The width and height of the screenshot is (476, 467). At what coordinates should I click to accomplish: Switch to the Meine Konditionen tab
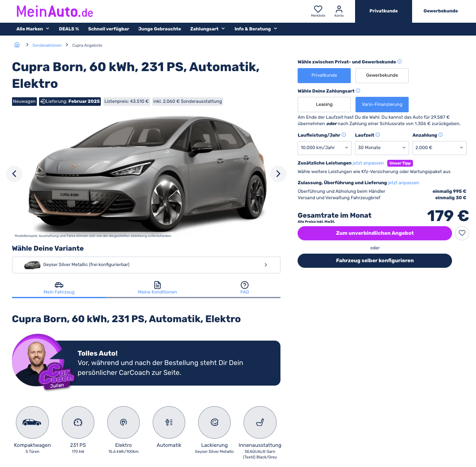(x=157, y=288)
